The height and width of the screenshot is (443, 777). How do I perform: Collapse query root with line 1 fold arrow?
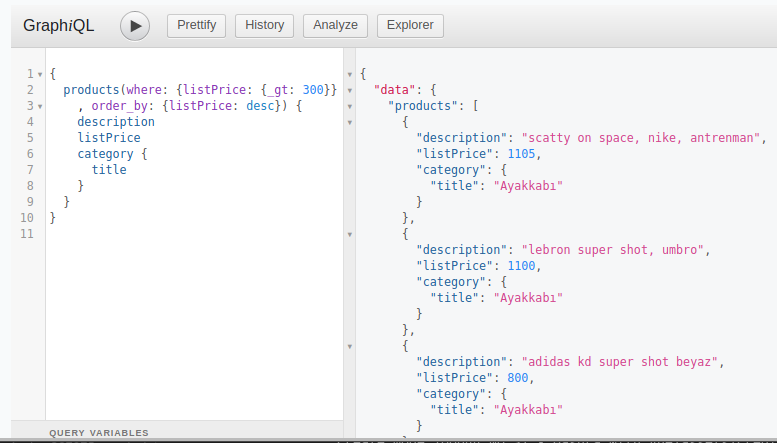pos(39,74)
